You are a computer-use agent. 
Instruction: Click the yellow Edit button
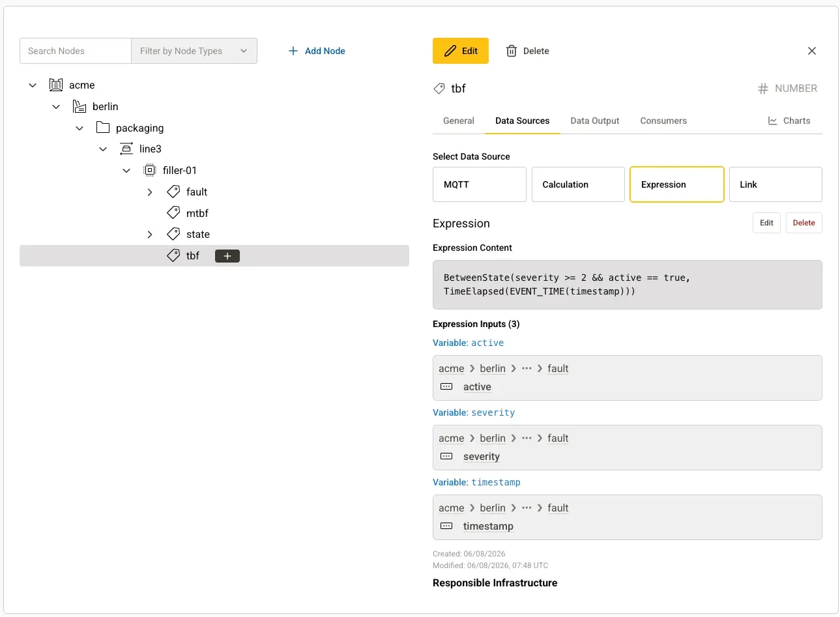coord(461,51)
